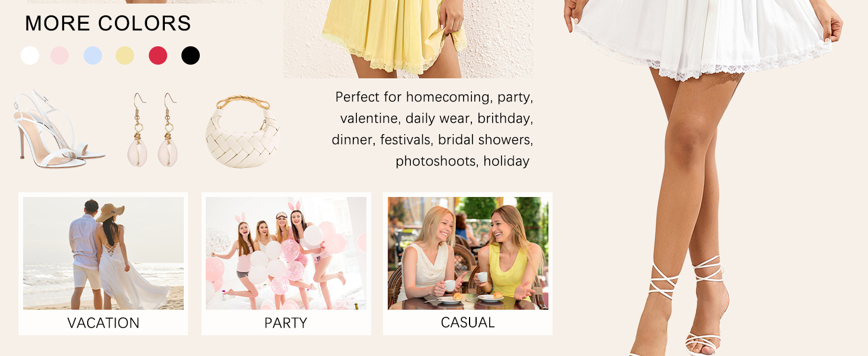The height and width of the screenshot is (356, 868).
Task: Click the yellow dress model photo
Action: pyautogui.click(x=408, y=39)
